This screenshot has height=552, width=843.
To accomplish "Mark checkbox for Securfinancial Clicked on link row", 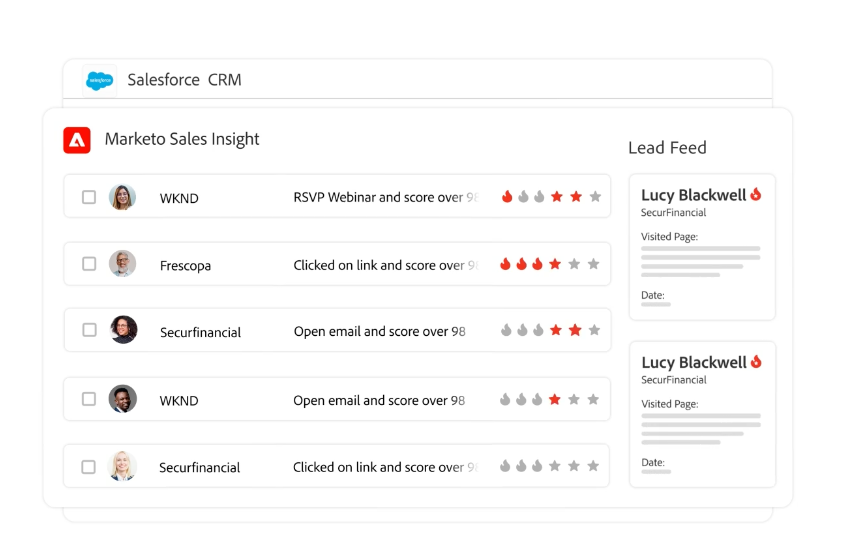I will (x=88, y=467).
